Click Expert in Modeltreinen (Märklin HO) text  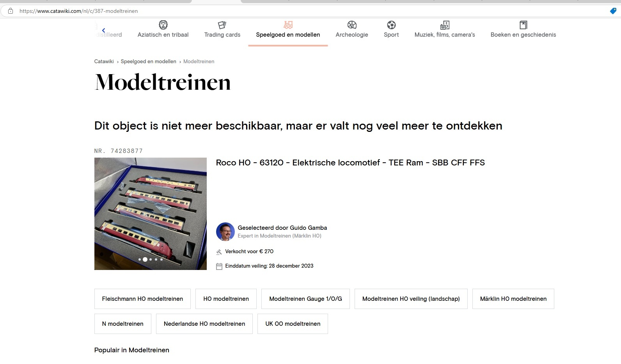coord(280,236)
